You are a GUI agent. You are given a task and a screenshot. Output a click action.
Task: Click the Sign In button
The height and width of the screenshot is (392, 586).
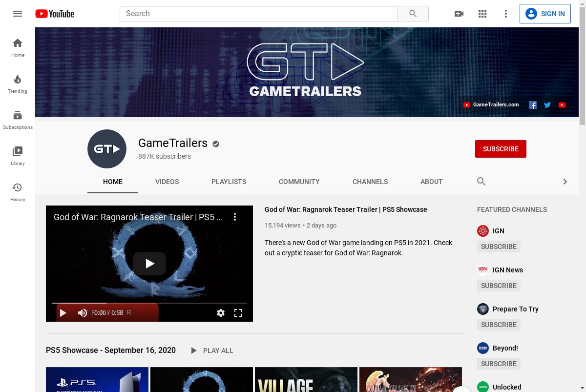(x=545, y=14)
